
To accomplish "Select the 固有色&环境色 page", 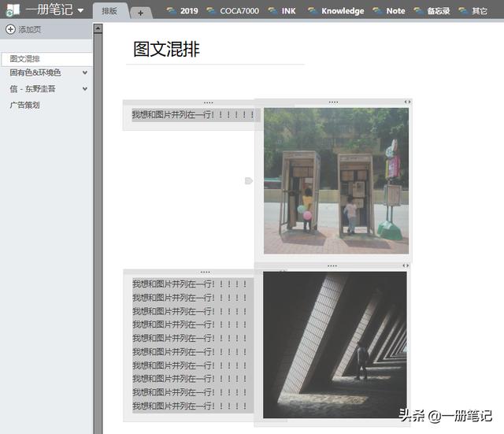I will point(35,72).
